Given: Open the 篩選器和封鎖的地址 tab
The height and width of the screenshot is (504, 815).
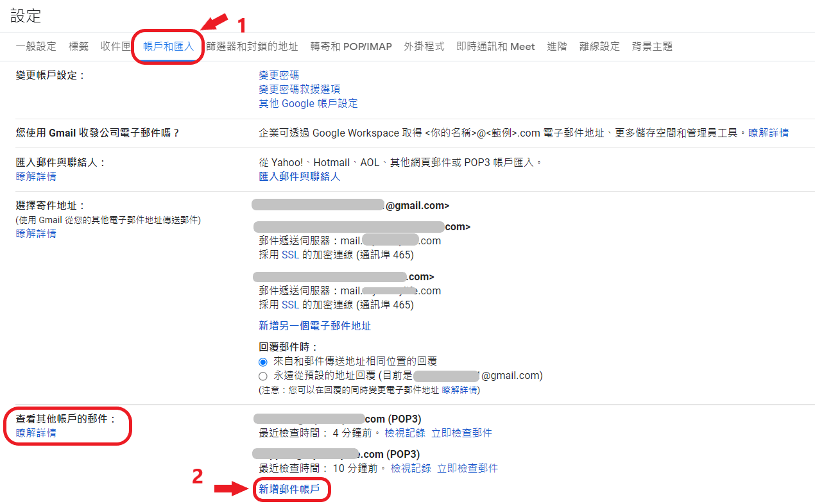Looking at the screenshot, I should tap(252, 46).
